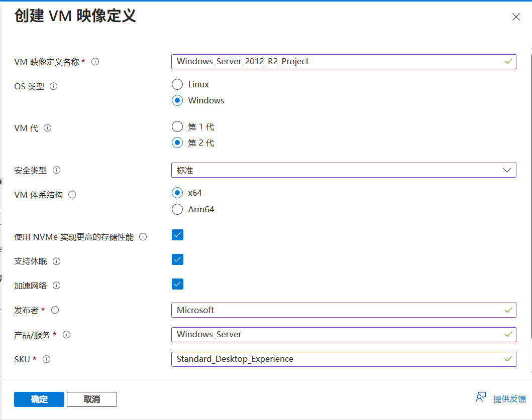
Task: Click info icon beside 加速网络
Action: (x=56, y=286)
